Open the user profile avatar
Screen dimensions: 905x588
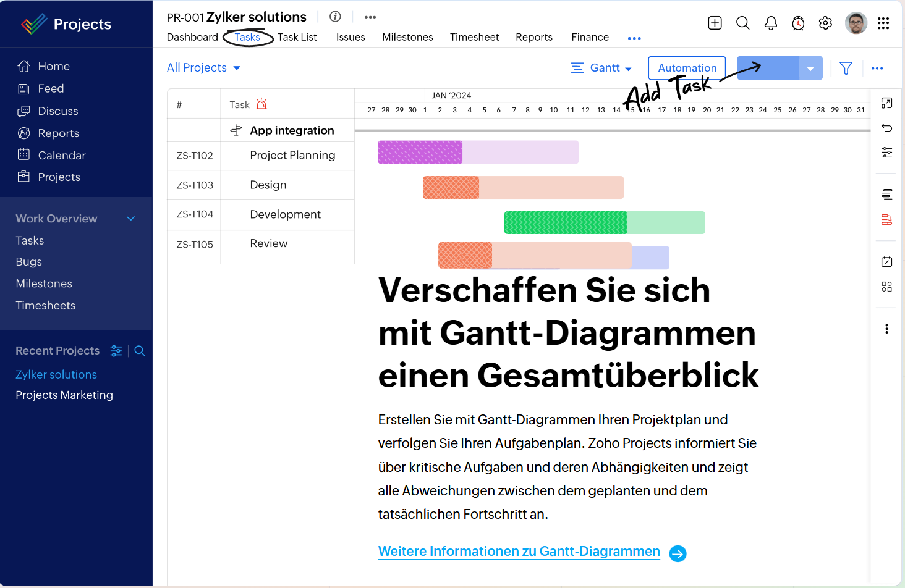(856, 23)
